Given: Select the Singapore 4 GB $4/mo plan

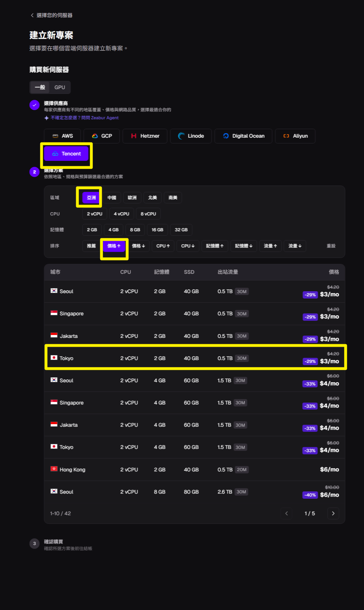Looking at the screenshot, I should 194,403.
